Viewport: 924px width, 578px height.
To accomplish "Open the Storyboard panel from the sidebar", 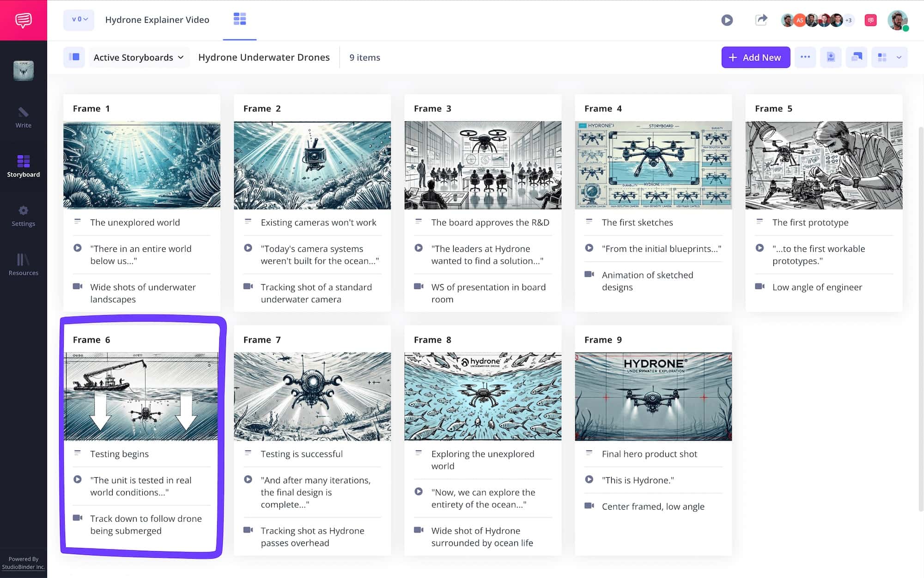I will pyautogui.click(x=23, y=166).
